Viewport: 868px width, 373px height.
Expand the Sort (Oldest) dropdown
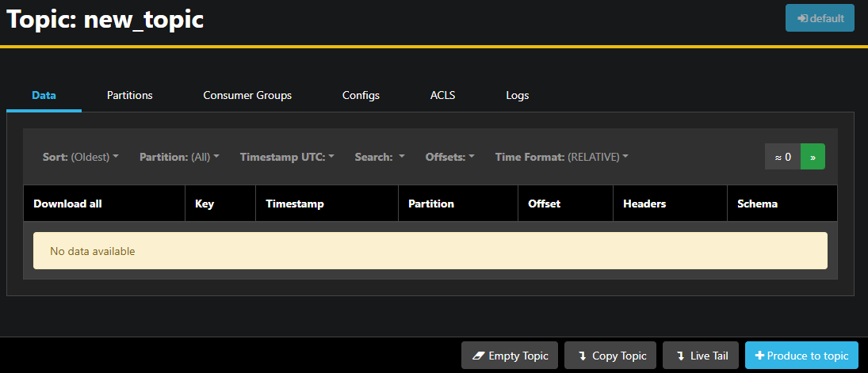pos(80,157)
